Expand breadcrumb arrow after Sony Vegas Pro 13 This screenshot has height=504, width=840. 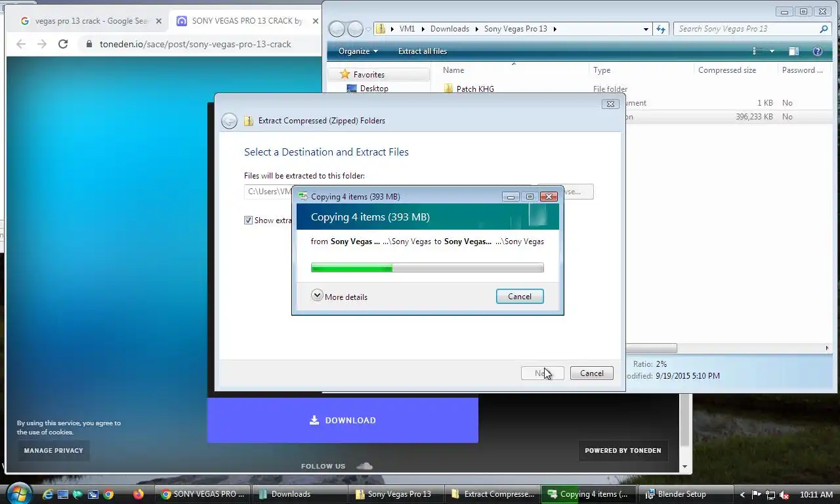(555, 29)
